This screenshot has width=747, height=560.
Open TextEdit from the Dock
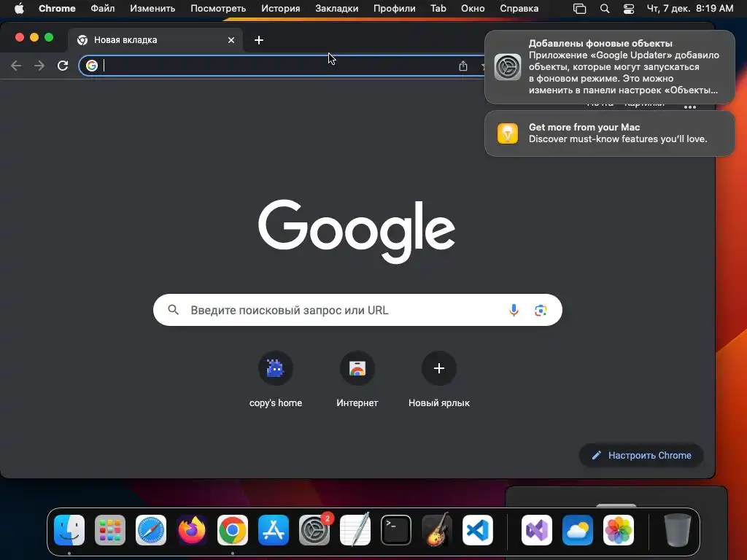point(355,530)
